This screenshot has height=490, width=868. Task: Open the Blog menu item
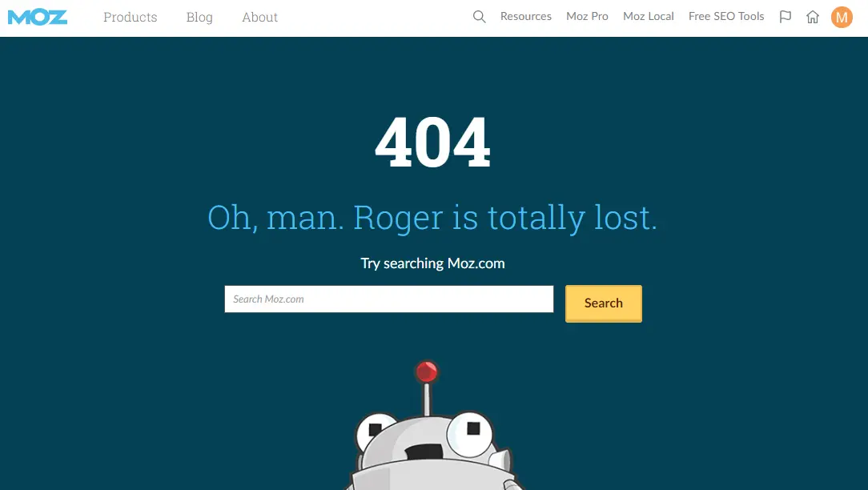[199, 17]
